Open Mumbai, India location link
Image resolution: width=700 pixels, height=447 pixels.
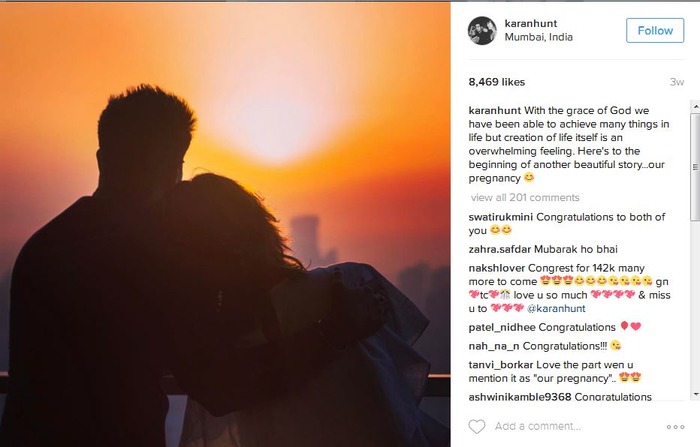(538, 37)
